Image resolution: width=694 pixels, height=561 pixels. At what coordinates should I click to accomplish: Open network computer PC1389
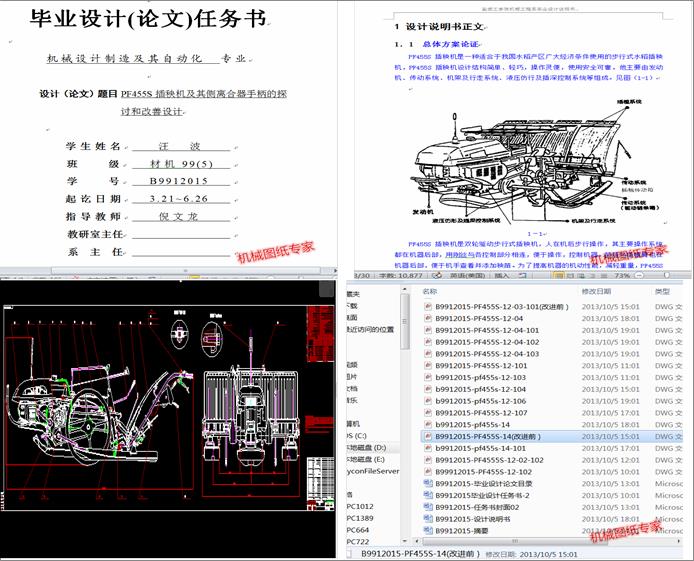(x=360, y=519)
